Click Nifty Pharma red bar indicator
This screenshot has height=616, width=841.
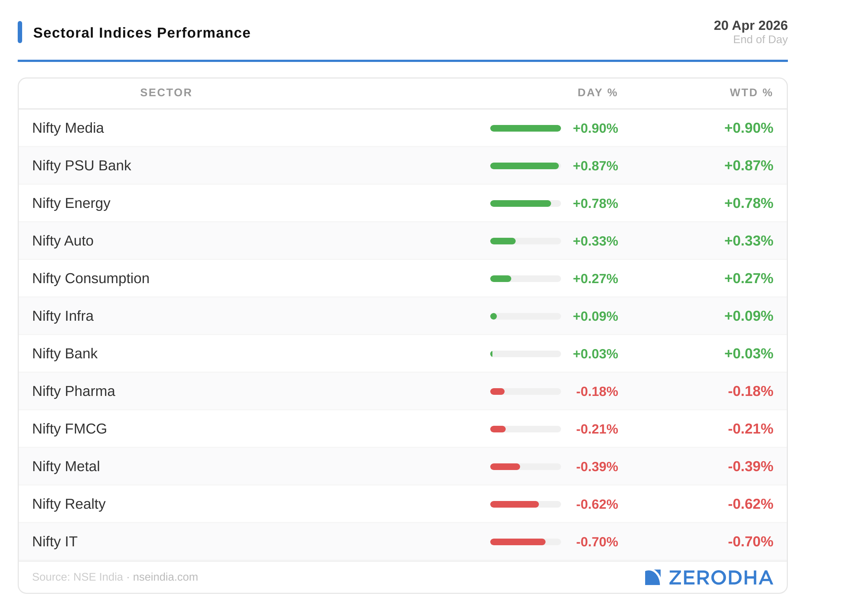click(x=497, y=391)
